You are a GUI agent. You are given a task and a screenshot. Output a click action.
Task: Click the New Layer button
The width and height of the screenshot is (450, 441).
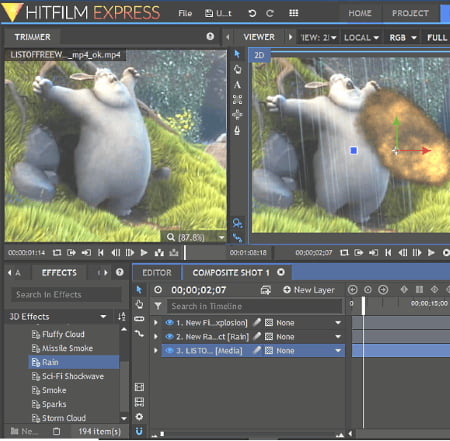(309, 290)
